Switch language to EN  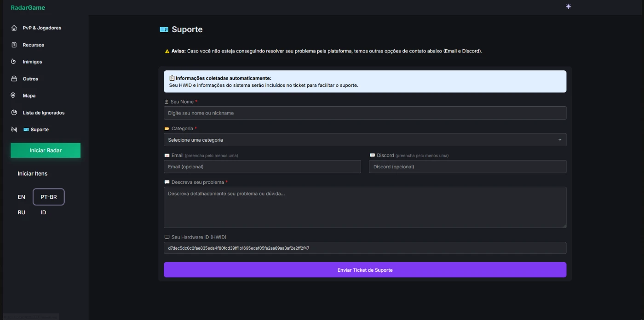coord(22,197)
